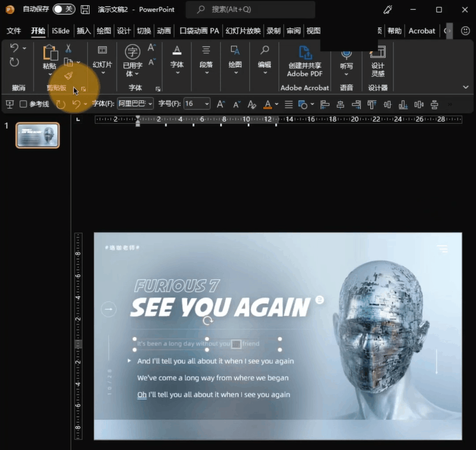Select the Format Painter brush icon
Viewport: 476px width, 450px height.
pos(69,76)
